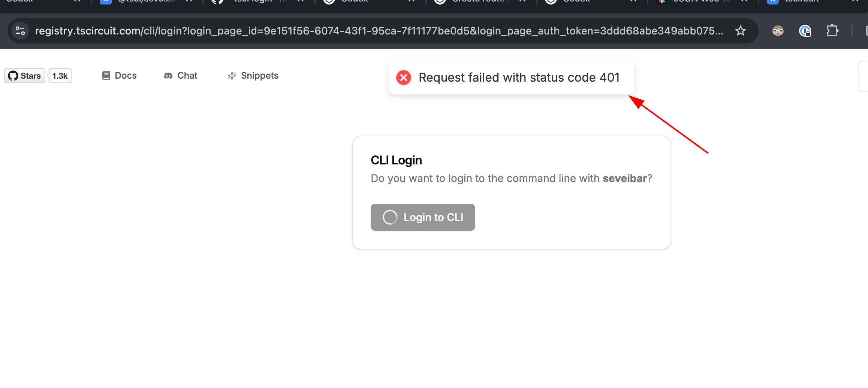Viewport: 868px width, 388px height.
Task: Click the password manager extension icon
Action: point(805,31)
